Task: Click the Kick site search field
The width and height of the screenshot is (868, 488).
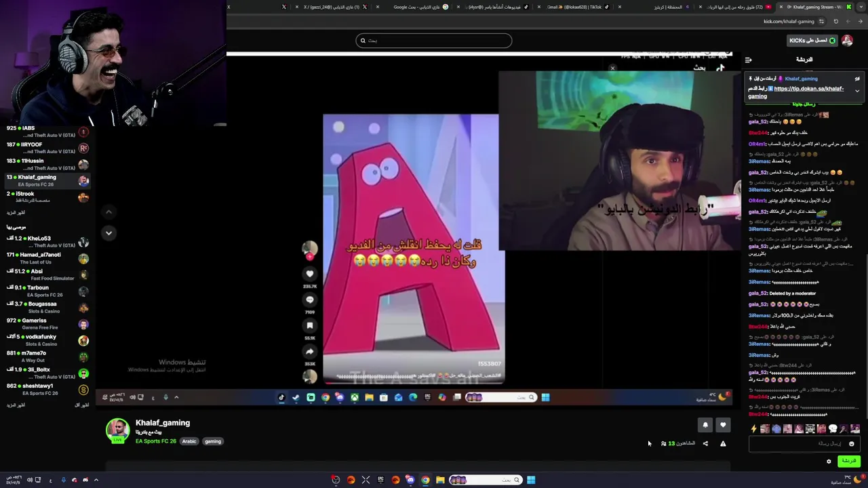Action: coord(434,41)
